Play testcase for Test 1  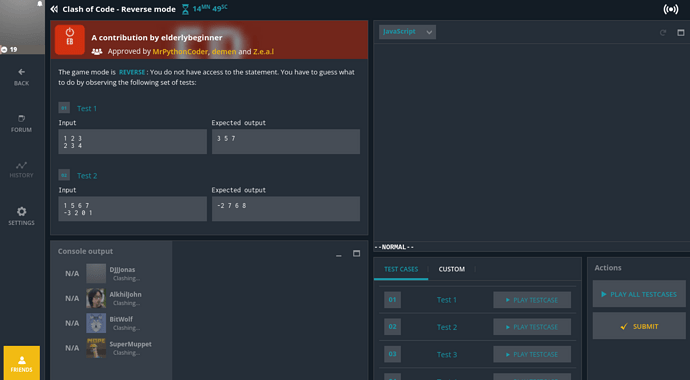[532, 300]
